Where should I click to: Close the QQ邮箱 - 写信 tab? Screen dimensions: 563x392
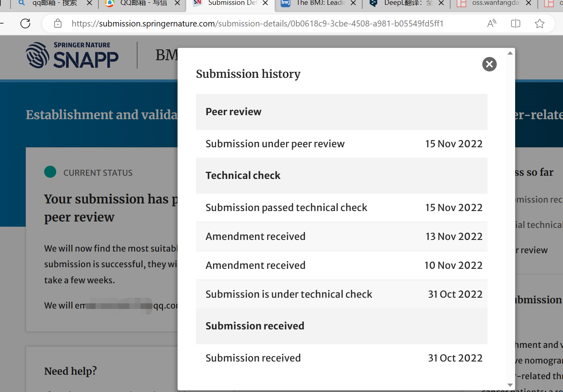pyautogui.click(x=177, y=3)
